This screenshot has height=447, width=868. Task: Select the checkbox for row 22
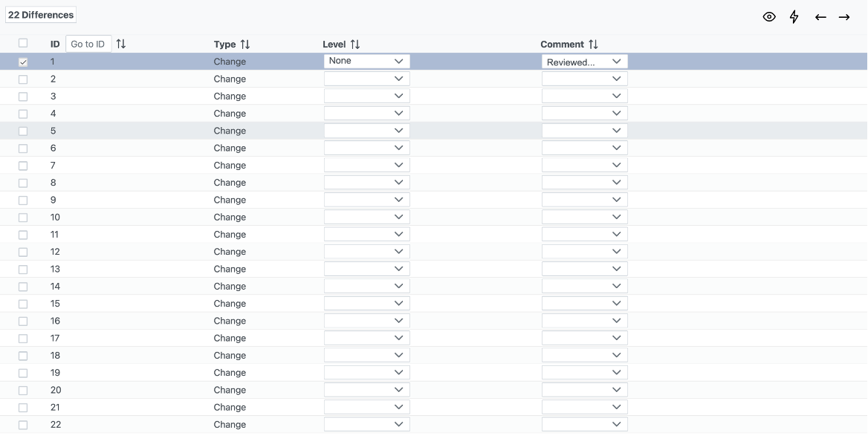pyautogui.click(x=23, y=425)
